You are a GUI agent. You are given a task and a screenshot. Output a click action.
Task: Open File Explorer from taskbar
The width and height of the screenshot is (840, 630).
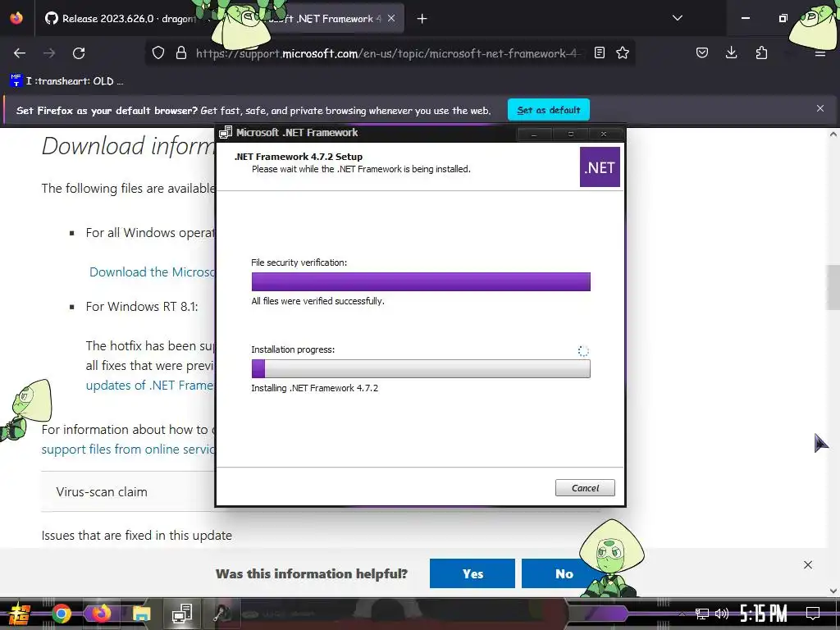(x=141, y=614)
